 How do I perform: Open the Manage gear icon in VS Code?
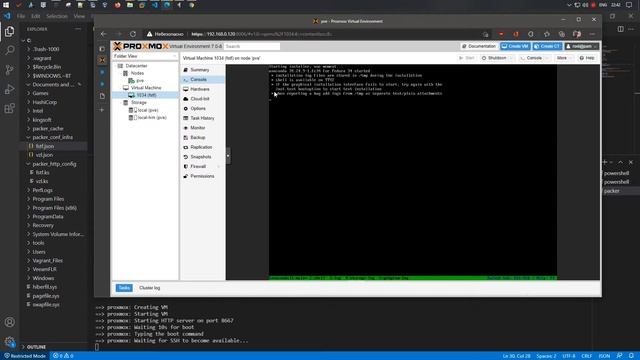tap(9, 341)
